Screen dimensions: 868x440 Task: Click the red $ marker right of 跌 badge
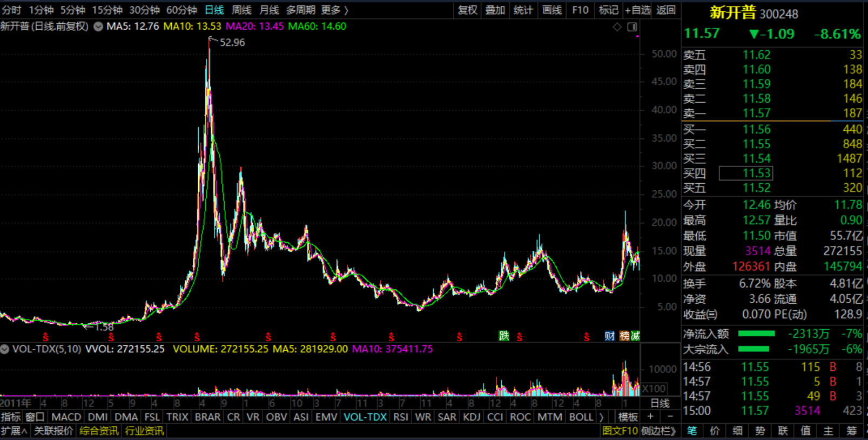click(520, 337)
